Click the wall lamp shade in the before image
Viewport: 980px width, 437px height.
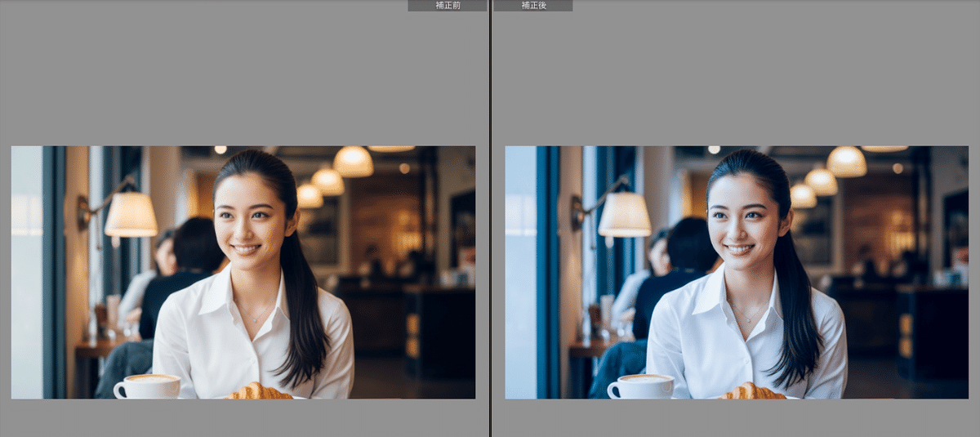(131, 215)
